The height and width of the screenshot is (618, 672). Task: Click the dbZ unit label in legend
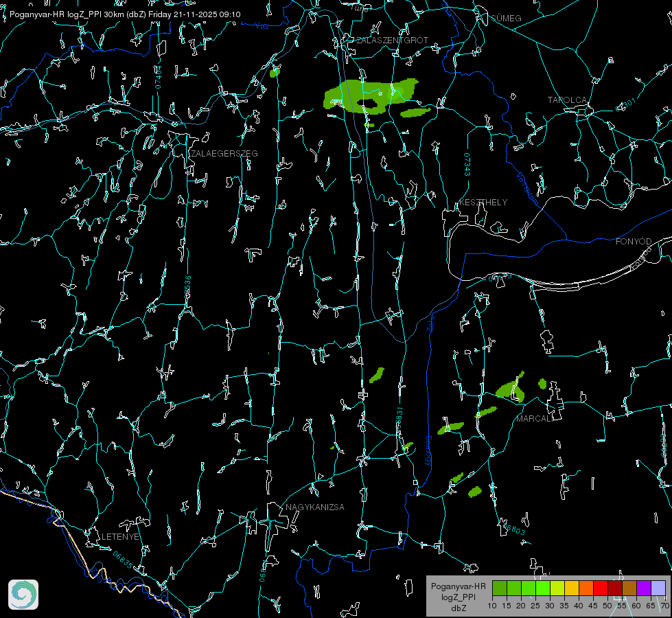tap(458, 608)
